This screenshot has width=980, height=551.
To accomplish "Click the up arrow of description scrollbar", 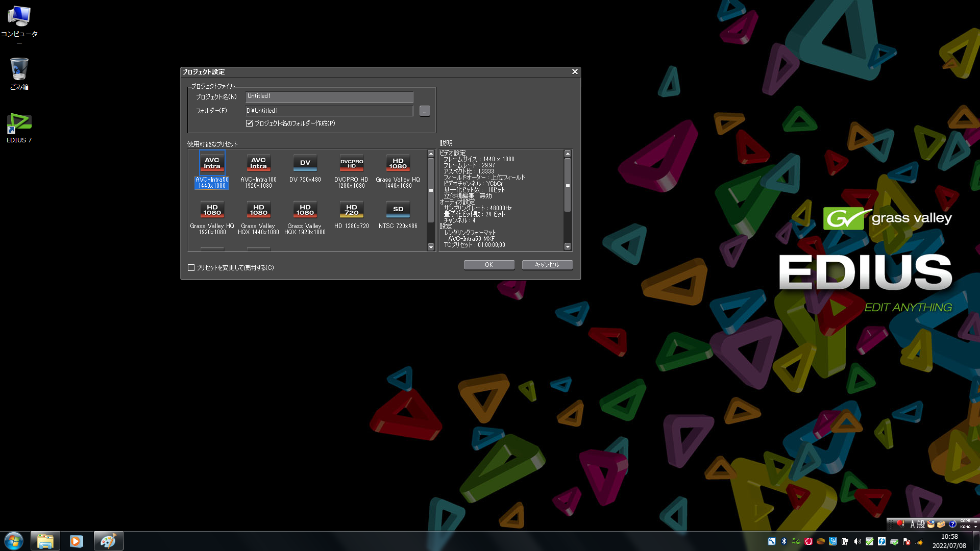I will tap(568, 154).
